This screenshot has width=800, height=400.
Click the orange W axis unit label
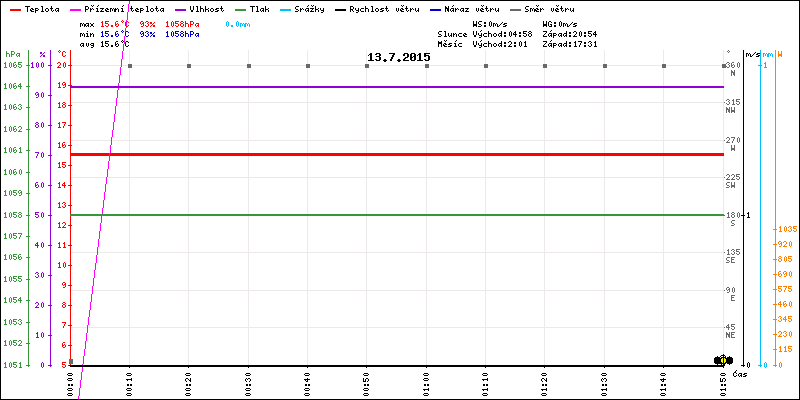pyautogui.click(x=781, y=54)
